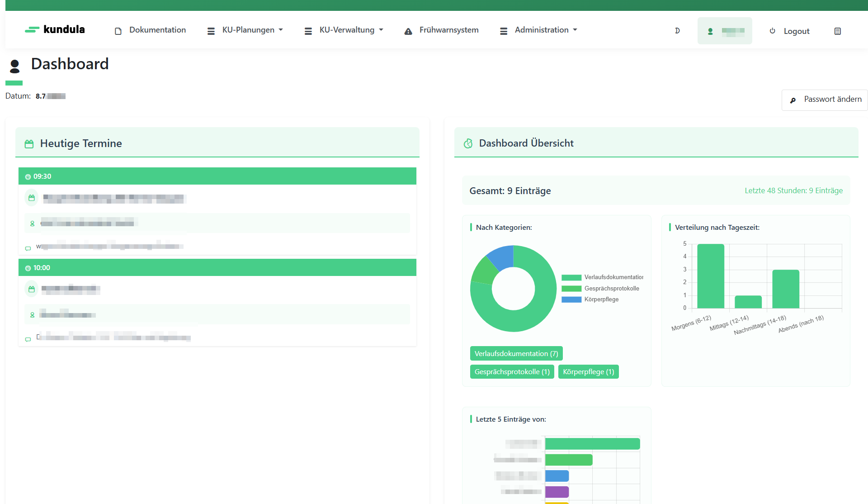Go to Frühwarnsystem page
This screenshot has width=868, height=504.
point(448,30)
